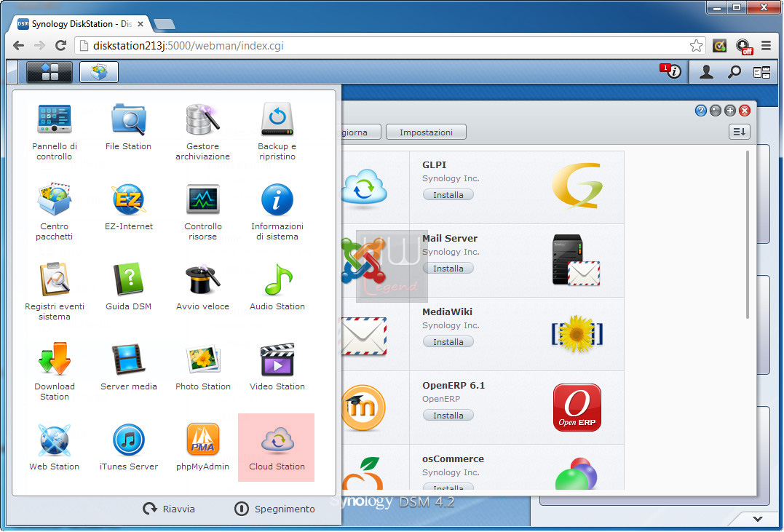Open the package sort order dropdown
Viewport: 784px width, 532px height.
739,132
